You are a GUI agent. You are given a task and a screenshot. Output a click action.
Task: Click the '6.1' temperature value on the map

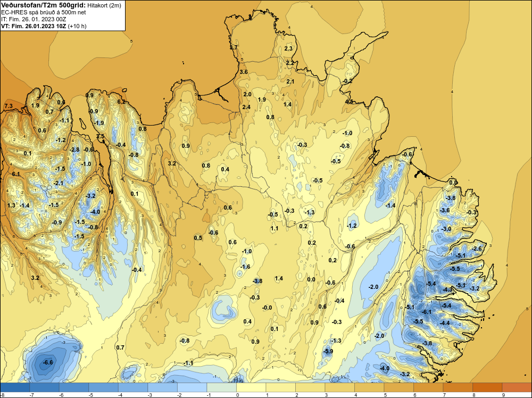16,174
